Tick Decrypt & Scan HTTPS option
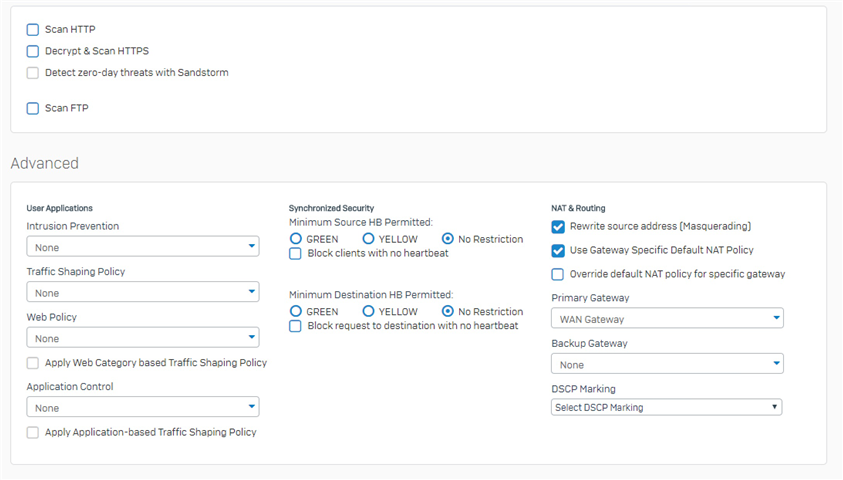The image size is (843, 480). [x=33, y=51]
